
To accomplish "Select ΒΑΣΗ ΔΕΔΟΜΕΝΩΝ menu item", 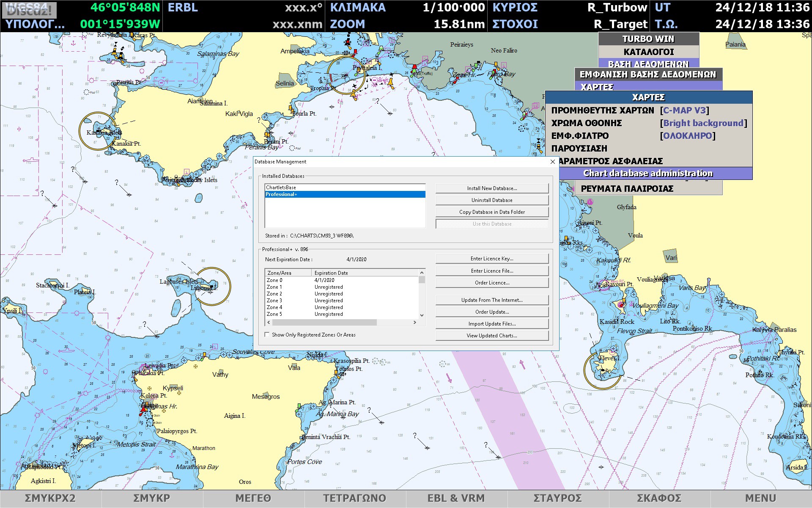I will [x=649, y=63].
